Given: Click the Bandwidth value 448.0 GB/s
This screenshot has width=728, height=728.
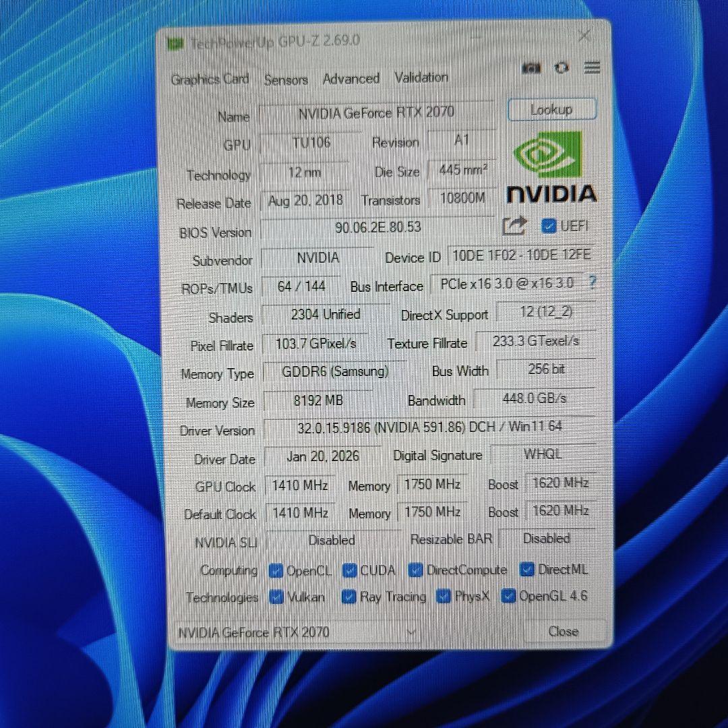Looking at the screenshot, I should (x=534, y=398).
